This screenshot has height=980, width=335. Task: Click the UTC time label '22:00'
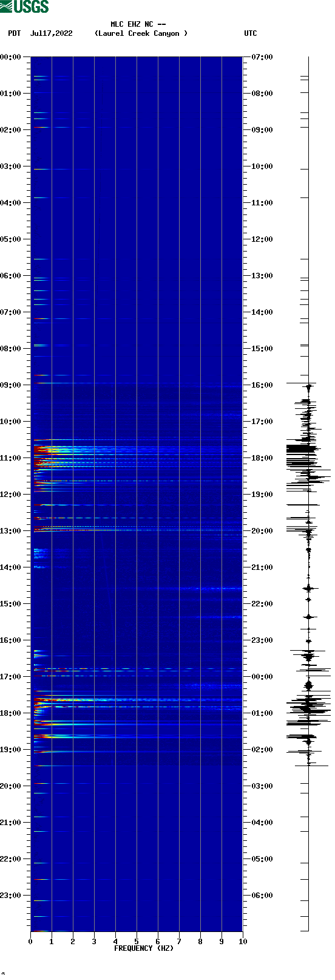(x=262, y=604)
